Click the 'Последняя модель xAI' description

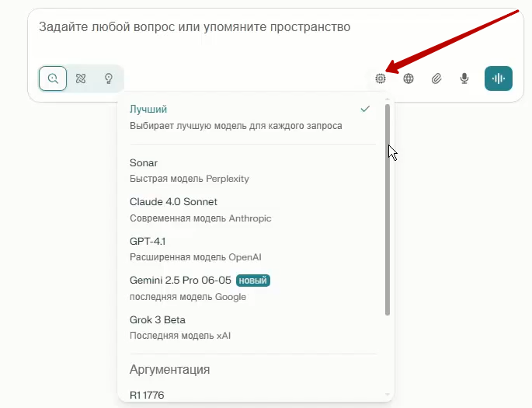click(x=180, y=336)
